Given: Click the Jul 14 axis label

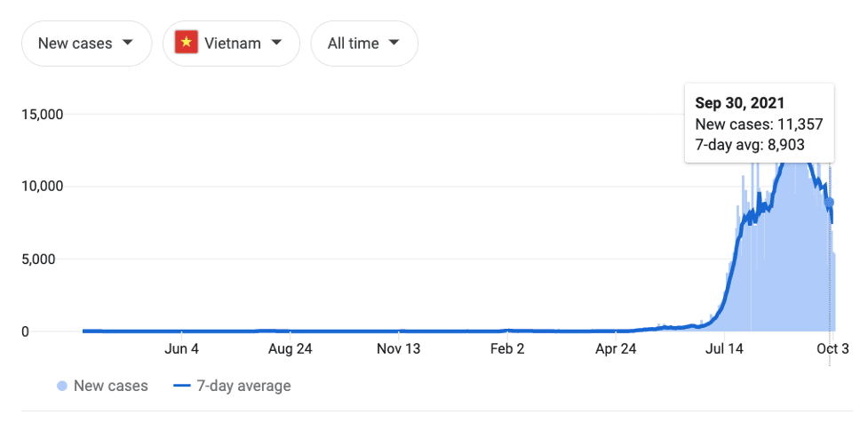Looking at the screenshot, I should click(x=723, y=349).
